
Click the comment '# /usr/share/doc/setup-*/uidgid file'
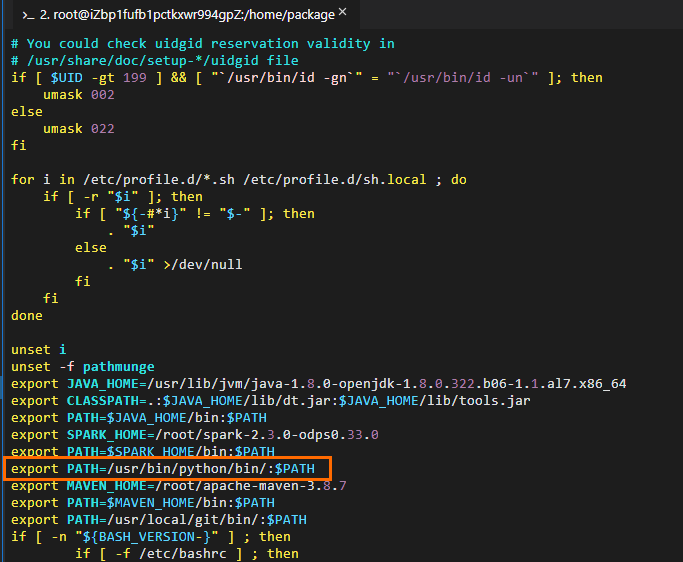pos(155,61)
